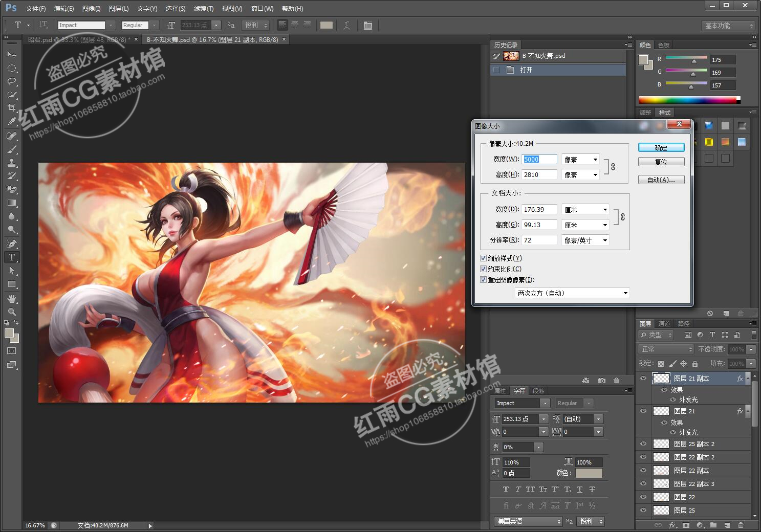Screen dimensions: 761x532
Task: Open the 正常 blend mode dropdown
Action: pos(666,349)
